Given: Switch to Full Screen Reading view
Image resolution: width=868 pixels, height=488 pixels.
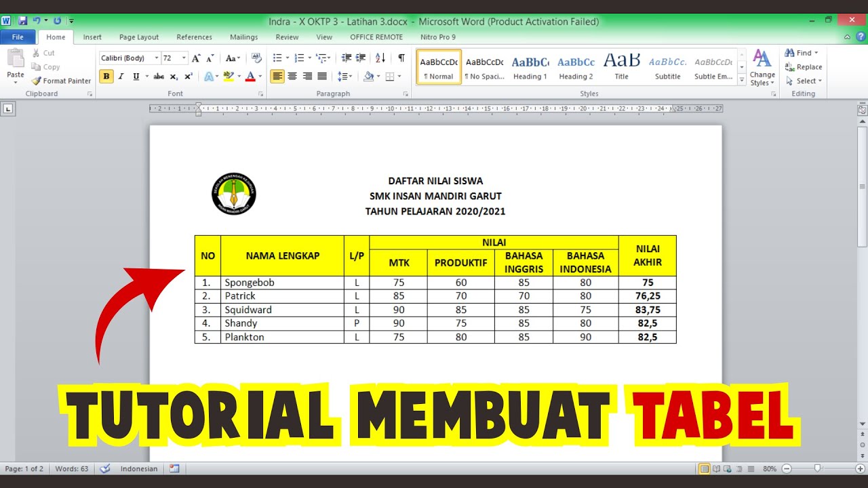Looking at the screenshot, I should [x=717, y=468].
